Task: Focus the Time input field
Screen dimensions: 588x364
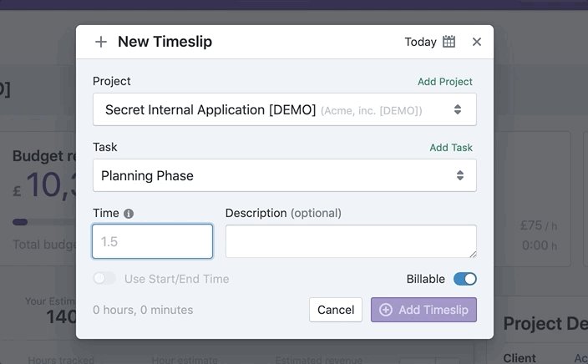Action: pos(152,241)
